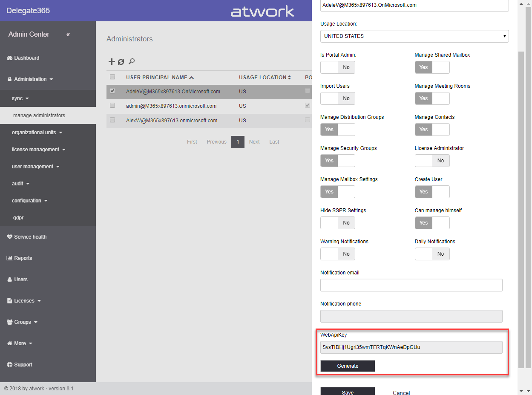
Task: Click the Cancel link
Action: [x=401, y=392]
